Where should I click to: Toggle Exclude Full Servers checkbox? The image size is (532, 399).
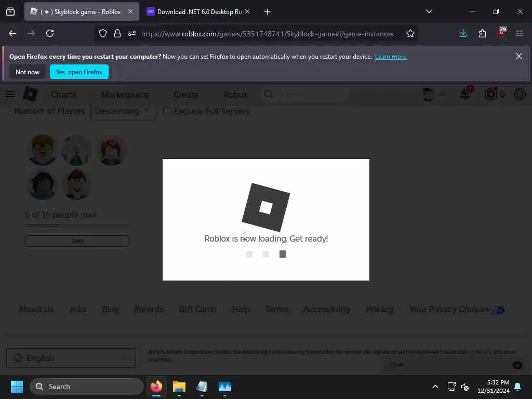(167, 111)
